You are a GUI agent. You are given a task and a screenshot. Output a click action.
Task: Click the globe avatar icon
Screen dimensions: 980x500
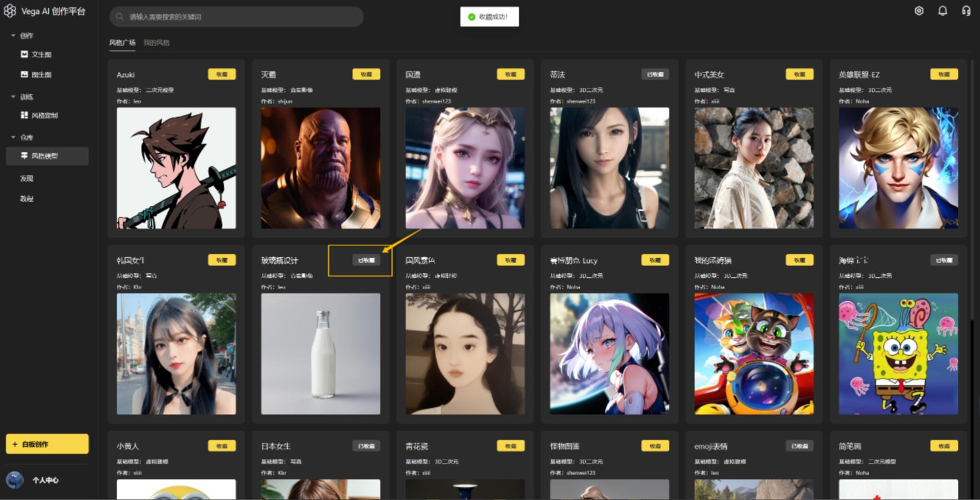coord(15,479)
